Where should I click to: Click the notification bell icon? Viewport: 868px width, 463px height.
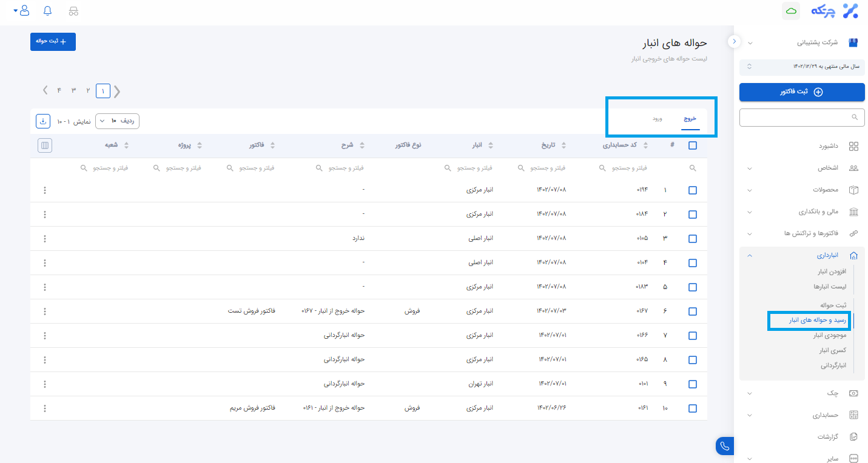coord(47,11)
